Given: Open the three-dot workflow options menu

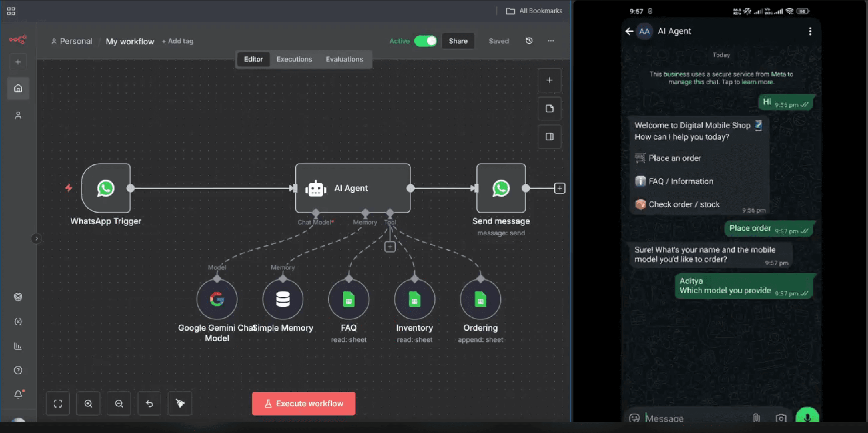Looking at the screenshot, I should (x=551, y=41).
